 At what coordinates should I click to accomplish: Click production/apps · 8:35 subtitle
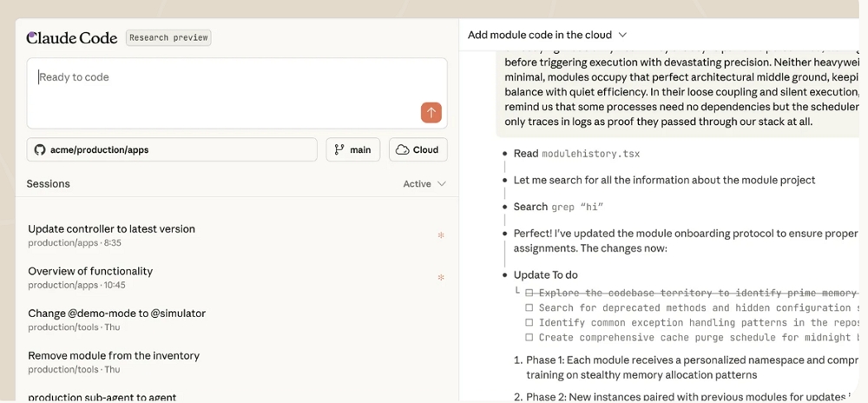[75, 243]
